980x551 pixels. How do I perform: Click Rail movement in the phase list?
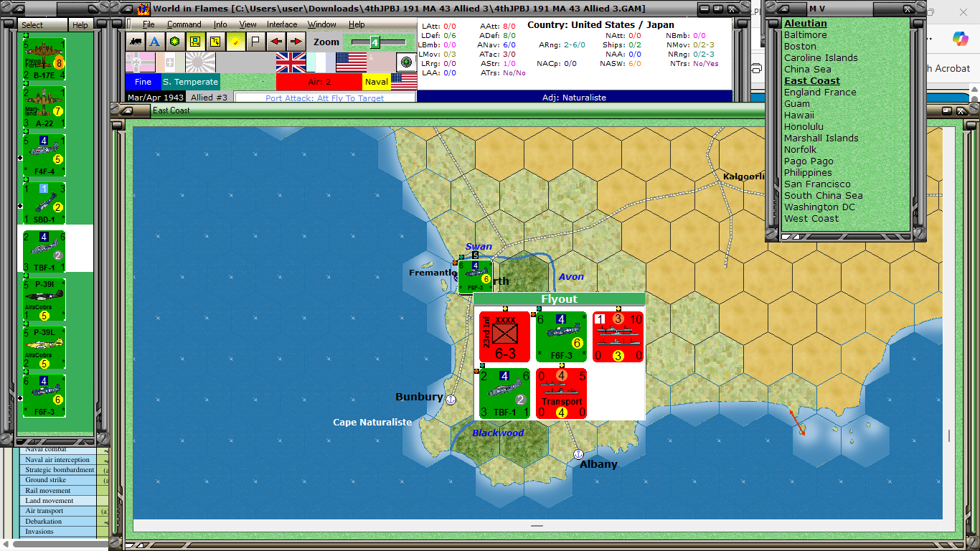[57, 491]
